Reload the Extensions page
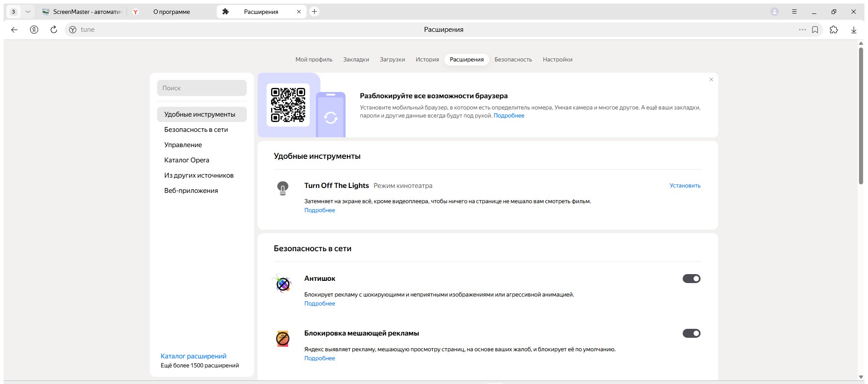Viewport: 868px width, 384px height. (54, 30)
